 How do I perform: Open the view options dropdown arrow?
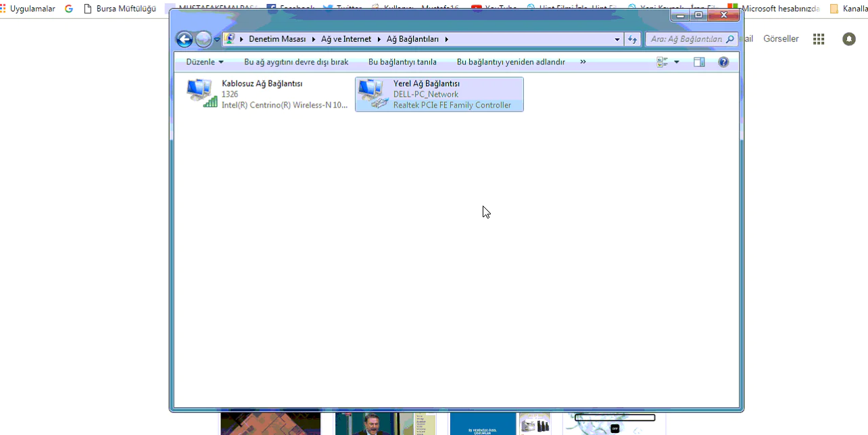tap(677, 62)
